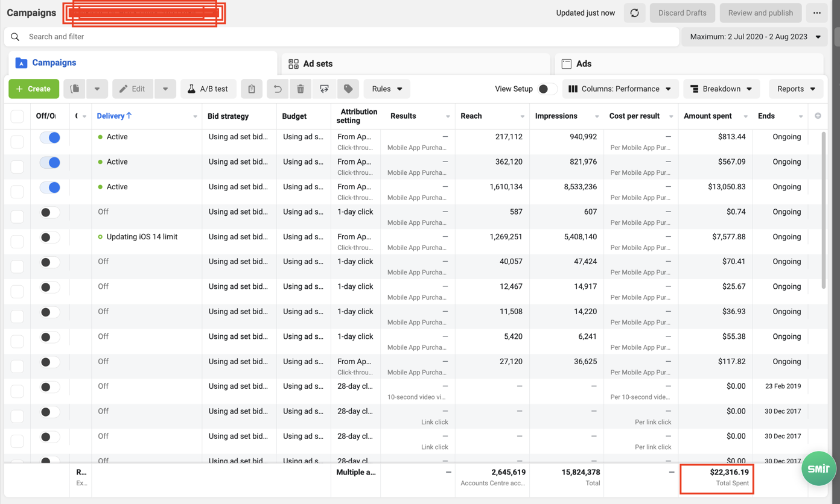The width and height of the screenshot is (840, 504).
Task: Click the trash delete icon
Action: click(301, 89)
